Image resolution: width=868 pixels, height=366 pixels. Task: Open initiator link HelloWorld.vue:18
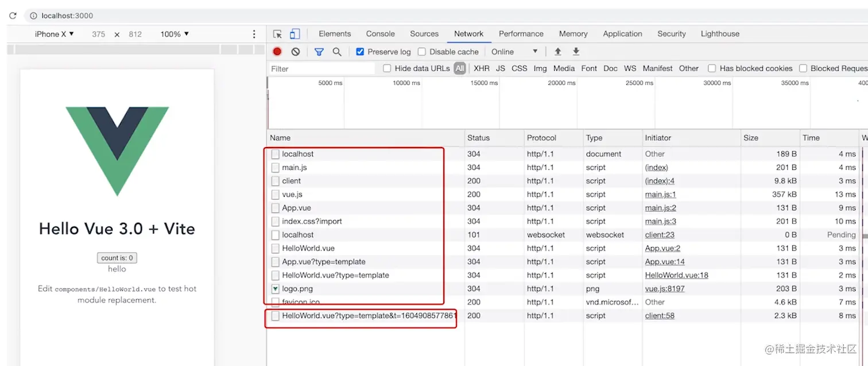677,275
